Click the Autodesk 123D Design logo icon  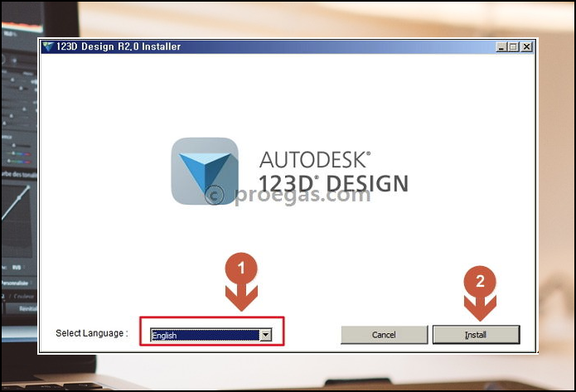coord(205,171)
